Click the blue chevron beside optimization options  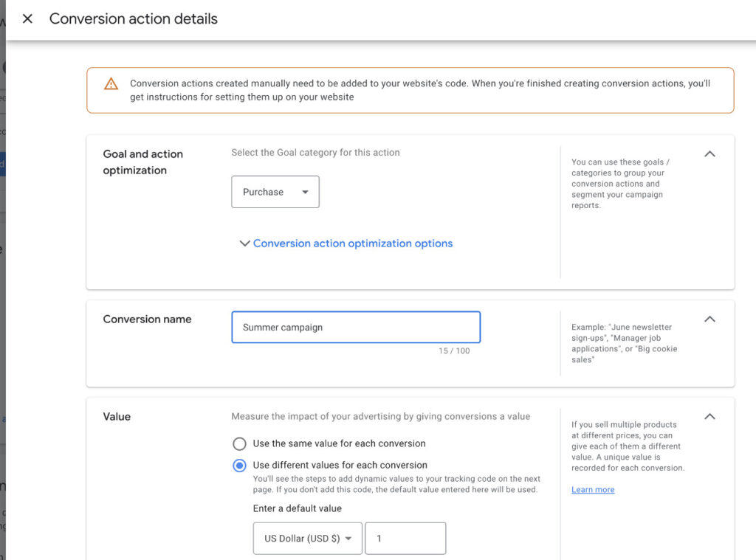pyautogui.click(x=244, y=243)
